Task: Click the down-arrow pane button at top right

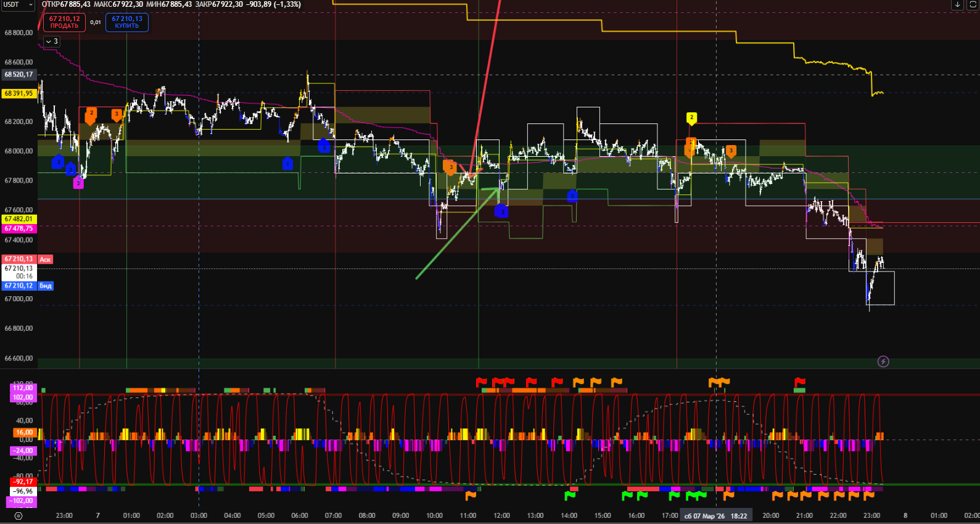Action: 957,5
